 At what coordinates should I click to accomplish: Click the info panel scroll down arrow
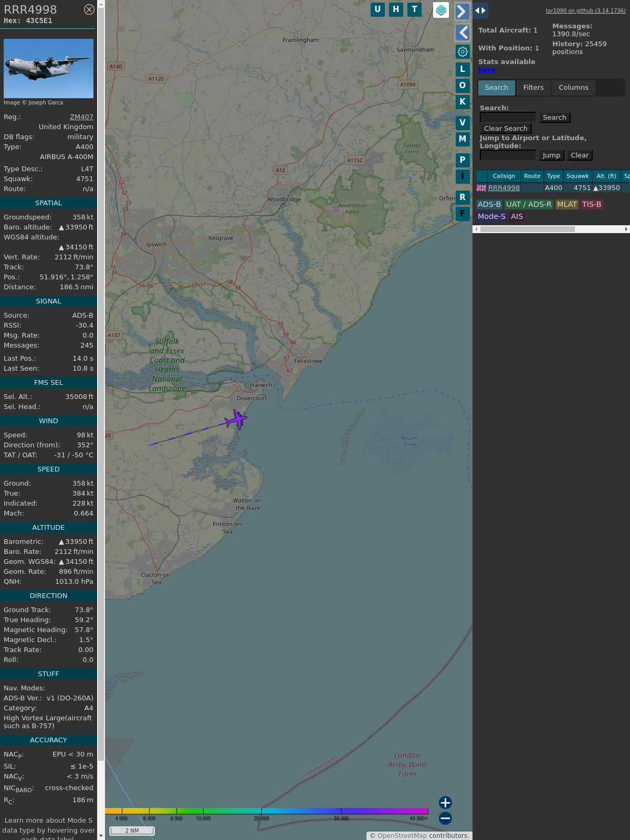(101, 836)
